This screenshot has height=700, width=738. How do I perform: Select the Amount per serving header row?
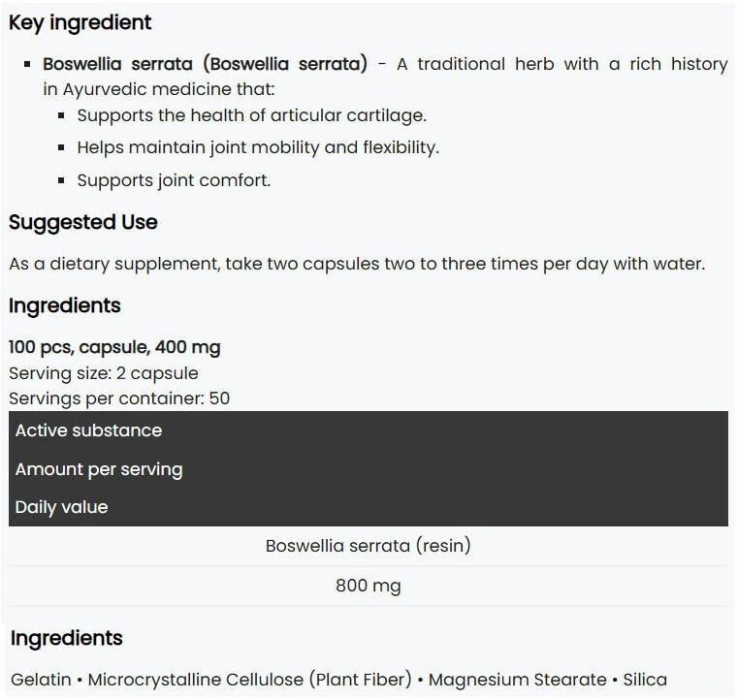[x=99, y=469]
